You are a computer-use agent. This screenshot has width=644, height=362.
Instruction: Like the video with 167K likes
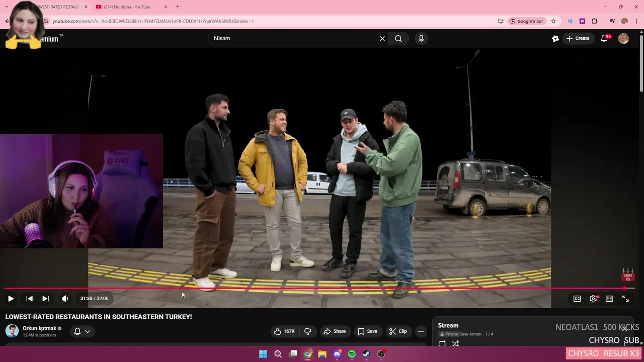click(284, 331)
